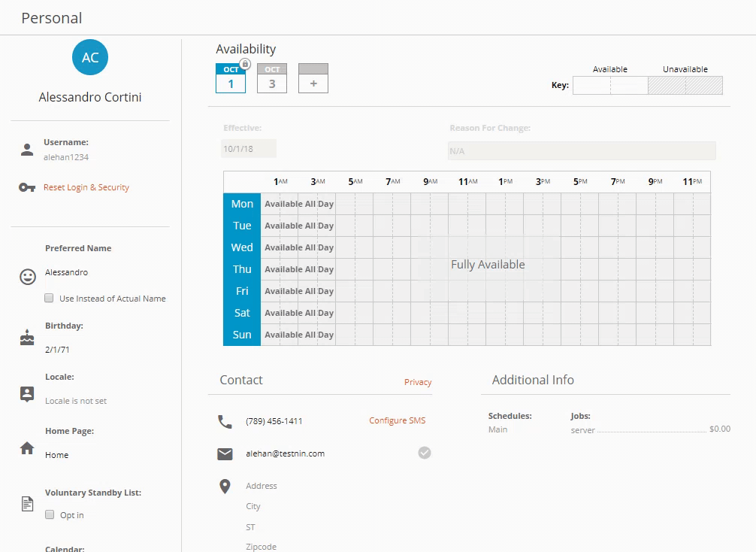Select the Oct 1 availability tab
756x552 pixels.
tap(231, 78)
